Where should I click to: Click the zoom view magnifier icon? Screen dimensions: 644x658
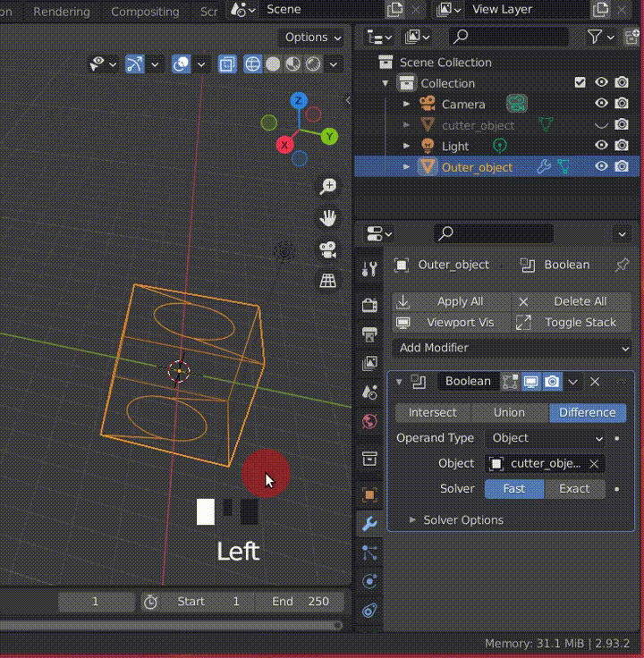click(x=328, y=186)
